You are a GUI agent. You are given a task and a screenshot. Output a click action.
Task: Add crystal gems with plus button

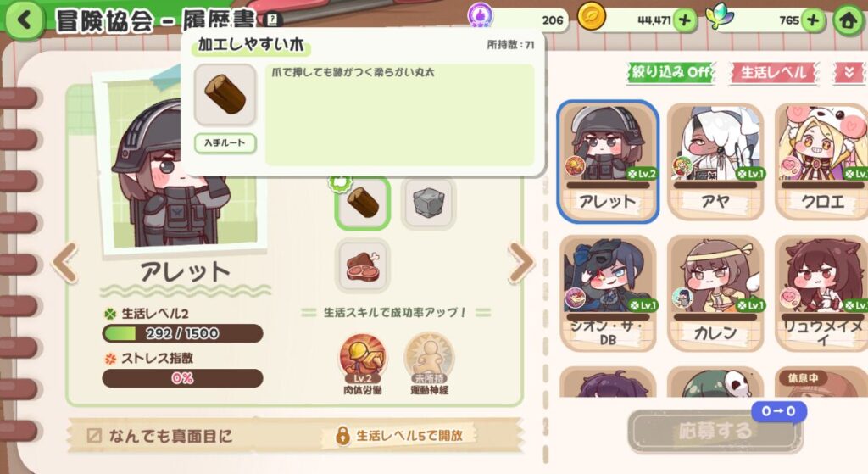tap(813, 20)
